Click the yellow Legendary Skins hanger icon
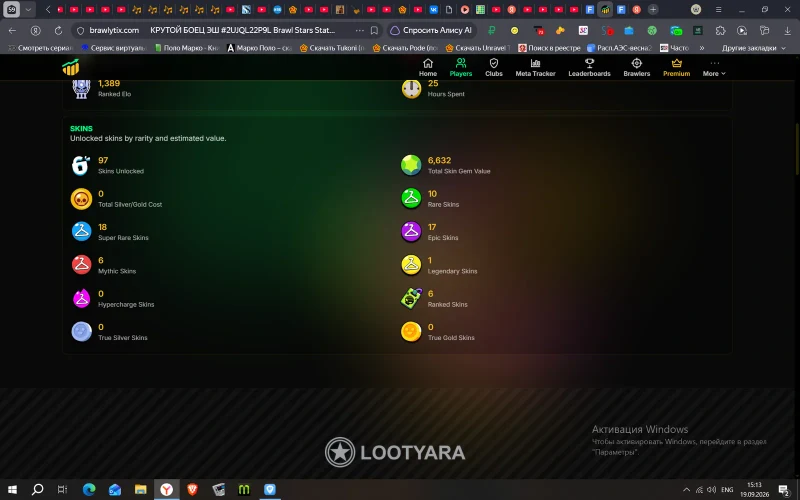 tap(411, 265)
